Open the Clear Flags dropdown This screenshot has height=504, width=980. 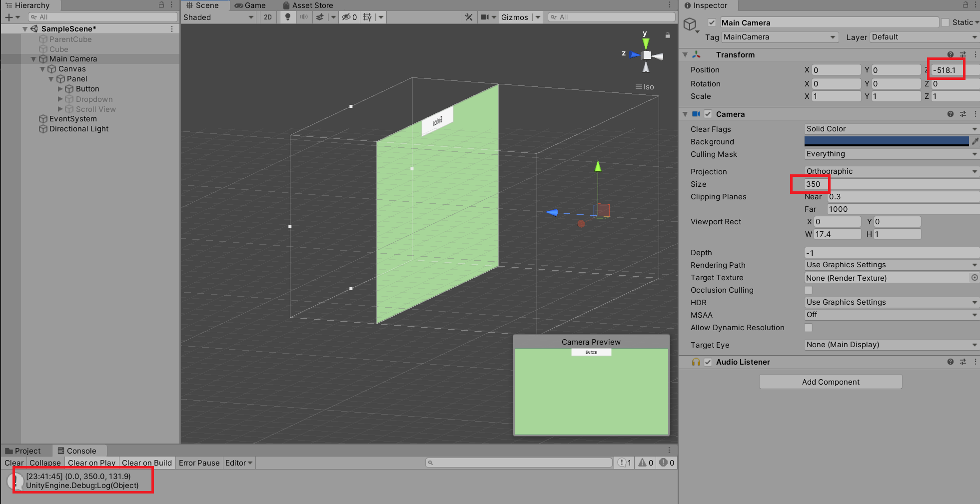coord(890,129)
